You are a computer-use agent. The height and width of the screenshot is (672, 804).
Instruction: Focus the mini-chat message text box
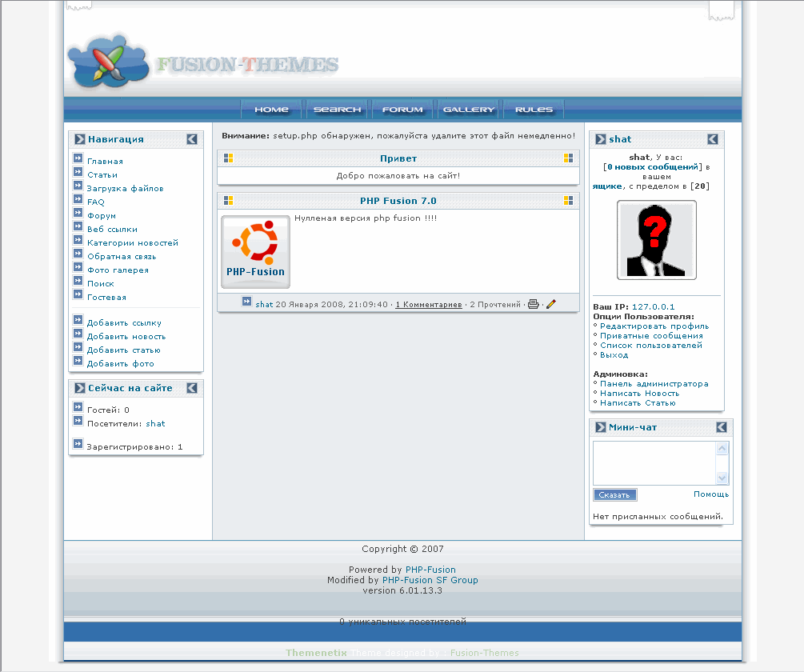click(x=654, y=462)
